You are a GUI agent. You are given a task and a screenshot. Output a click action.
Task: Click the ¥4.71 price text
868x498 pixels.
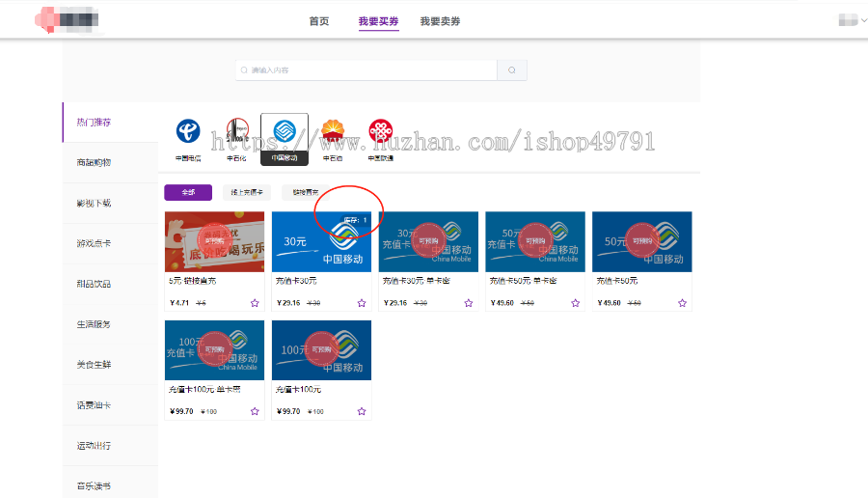pyautogui.click(x=179, y=303)
